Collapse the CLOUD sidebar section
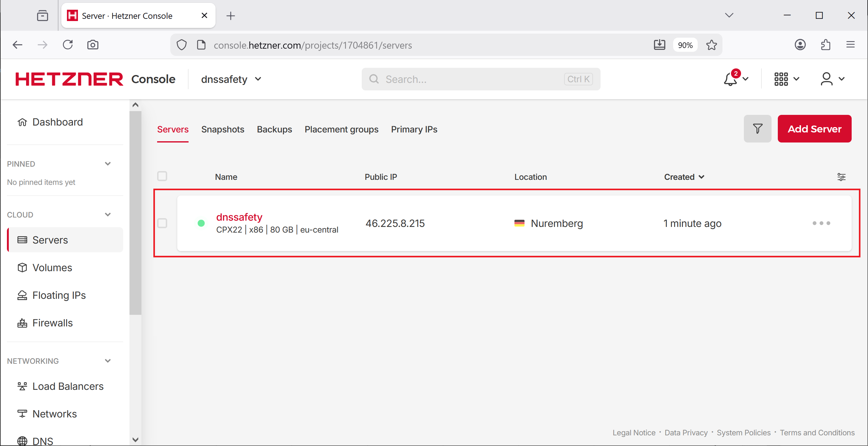 point(107,214)
